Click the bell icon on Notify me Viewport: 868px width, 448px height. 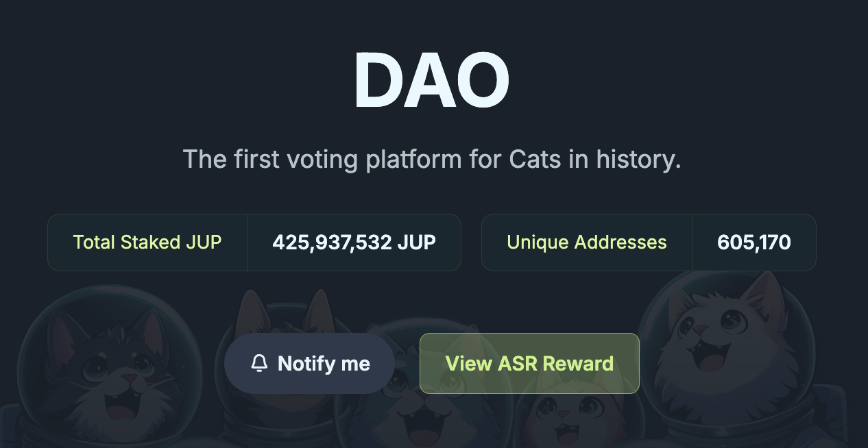pyautogui.click(x=259, y=364)
